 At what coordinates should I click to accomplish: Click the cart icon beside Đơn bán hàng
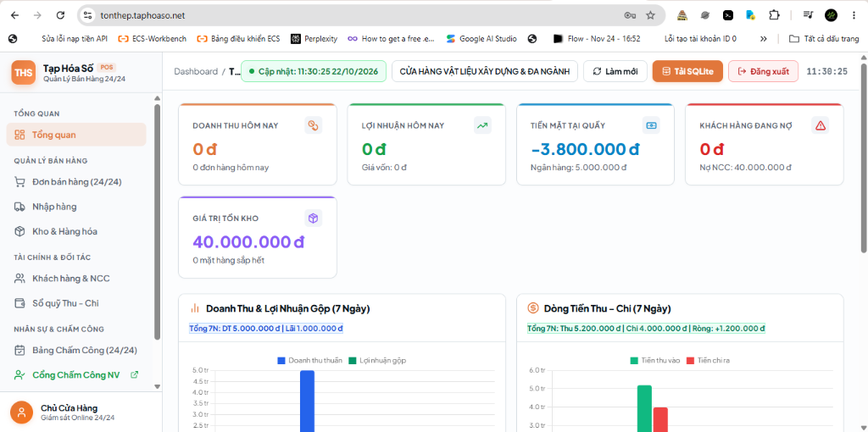[20, 182]
